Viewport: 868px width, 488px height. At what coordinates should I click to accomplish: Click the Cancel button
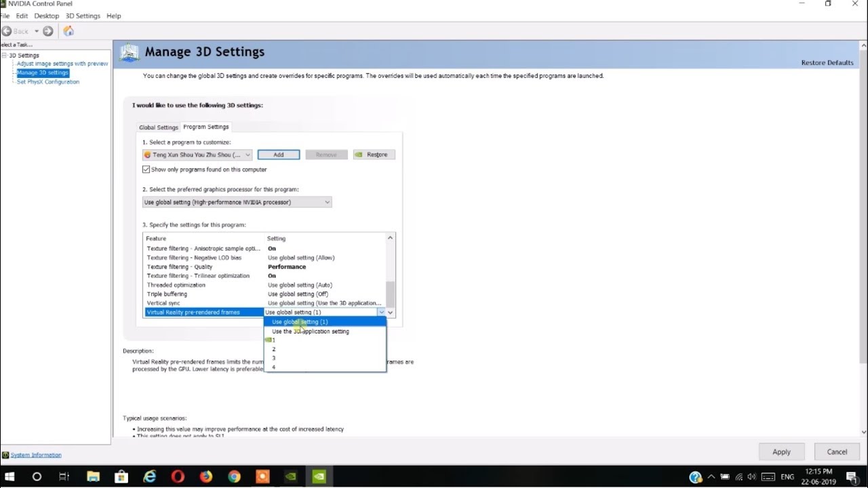pyautogui.click(x=837, y=452)
